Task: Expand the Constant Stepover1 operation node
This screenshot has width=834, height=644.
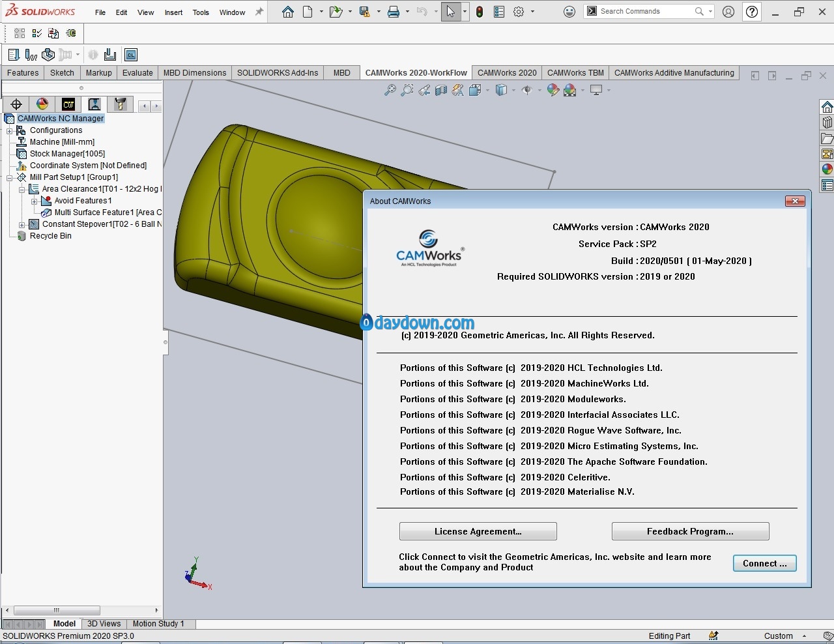Action: click(x=22, y=224)
